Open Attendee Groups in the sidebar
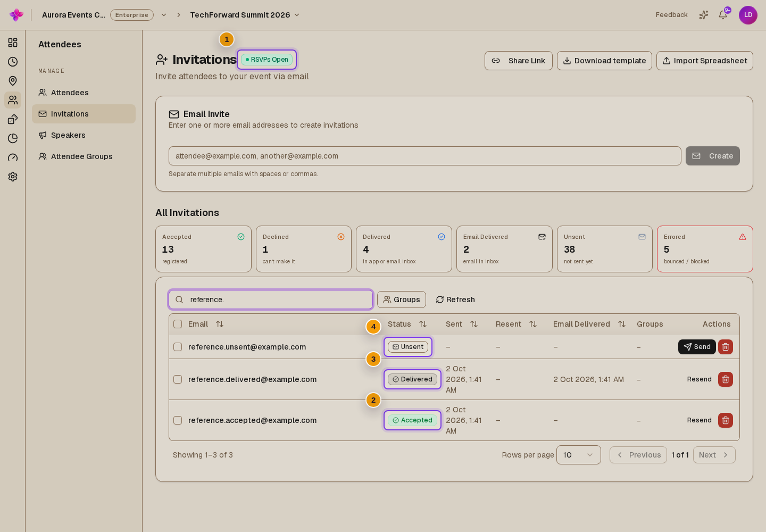This screenshot has height=532, width=766. point(84,156)
